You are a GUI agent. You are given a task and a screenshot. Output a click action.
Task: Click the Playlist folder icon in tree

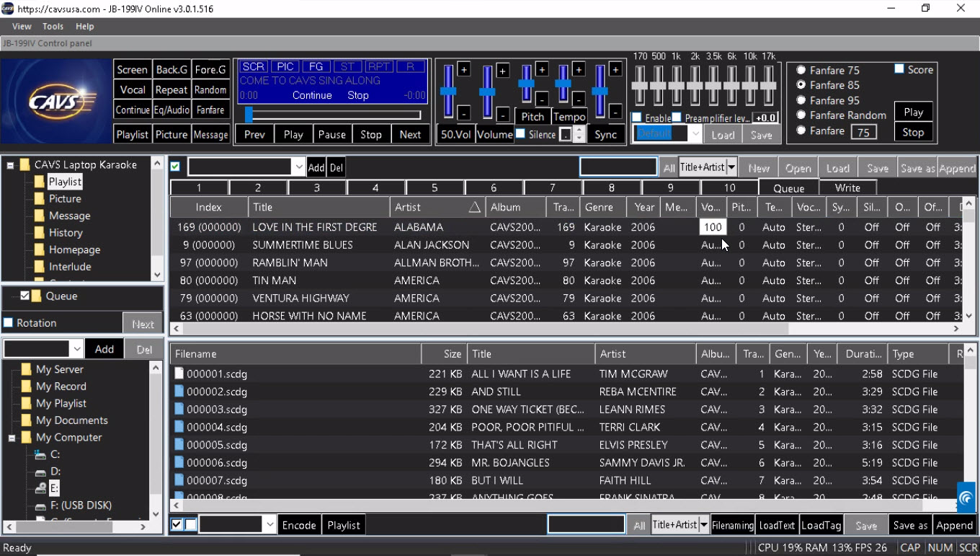39,182
